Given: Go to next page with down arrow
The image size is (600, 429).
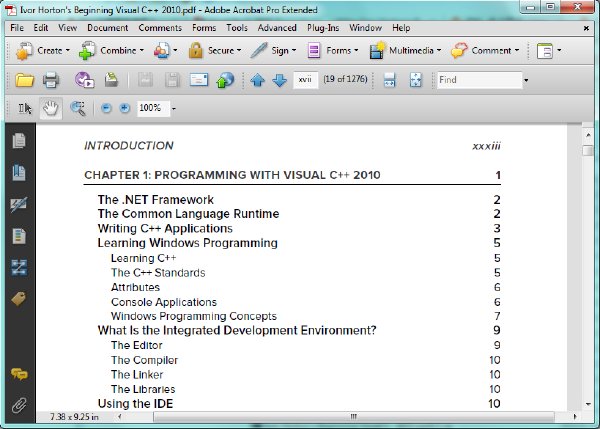Looking at the screenshot, I should point(280,80).
